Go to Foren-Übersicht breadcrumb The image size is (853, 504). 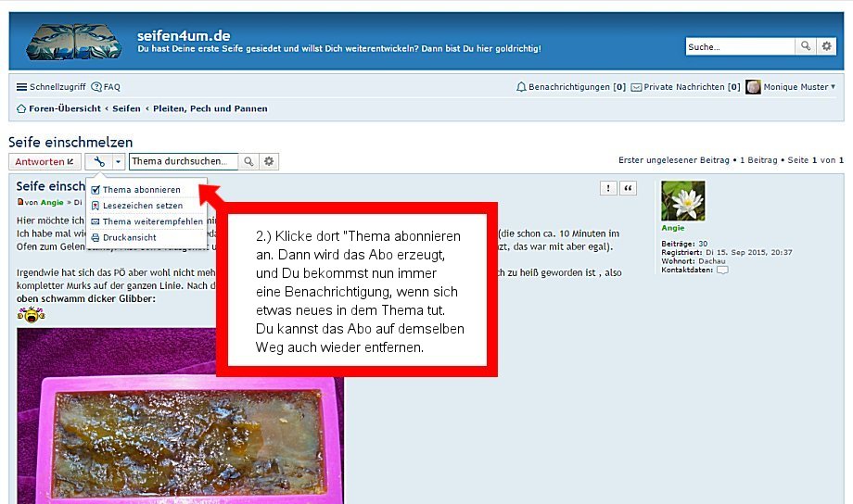65,108
